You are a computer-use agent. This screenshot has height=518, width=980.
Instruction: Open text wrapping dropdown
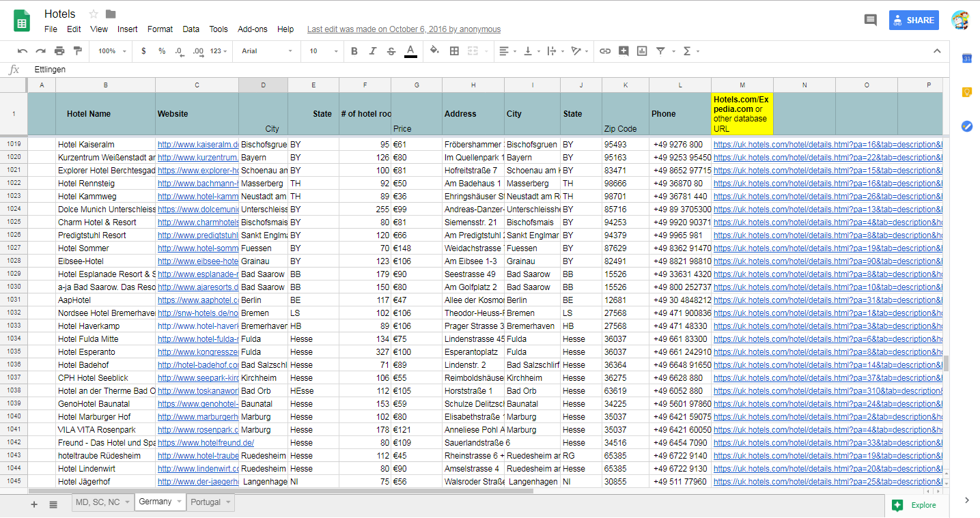point(555,51)
